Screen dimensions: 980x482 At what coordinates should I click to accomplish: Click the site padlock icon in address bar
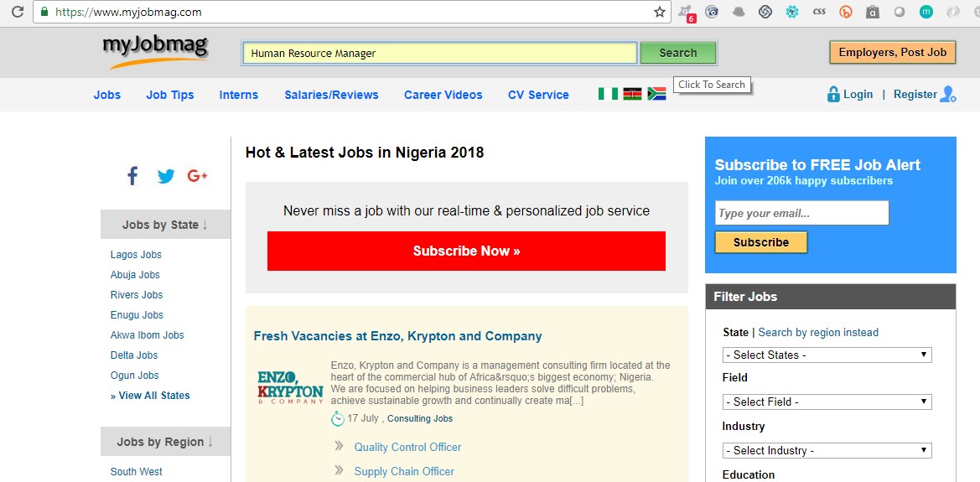[44, 12]
